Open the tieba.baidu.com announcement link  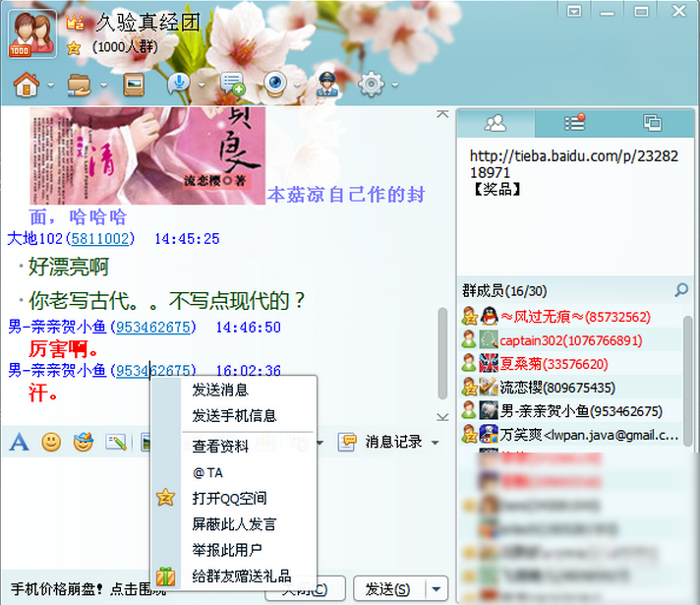573,164
